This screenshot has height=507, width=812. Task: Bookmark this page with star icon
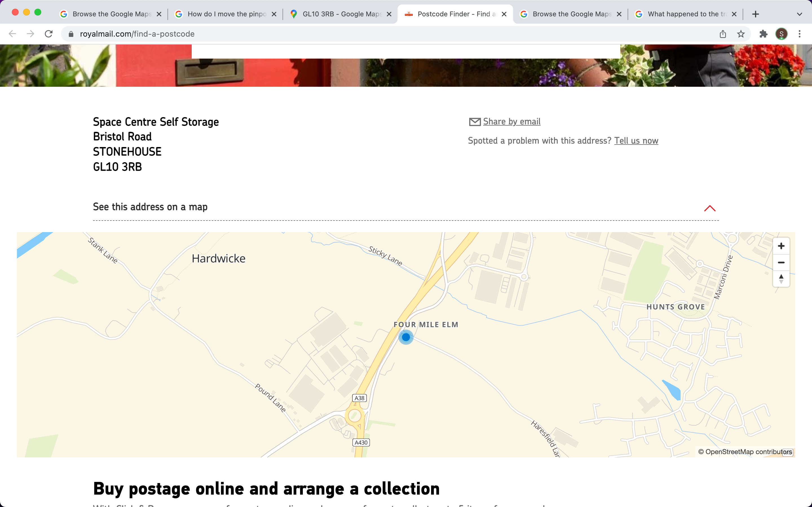point(741,34)
